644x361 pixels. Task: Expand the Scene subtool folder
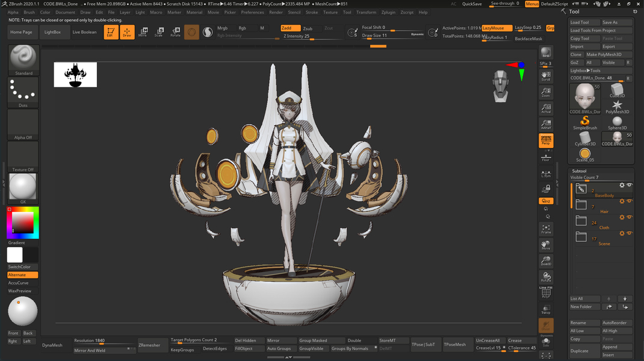tap(581, 237)
